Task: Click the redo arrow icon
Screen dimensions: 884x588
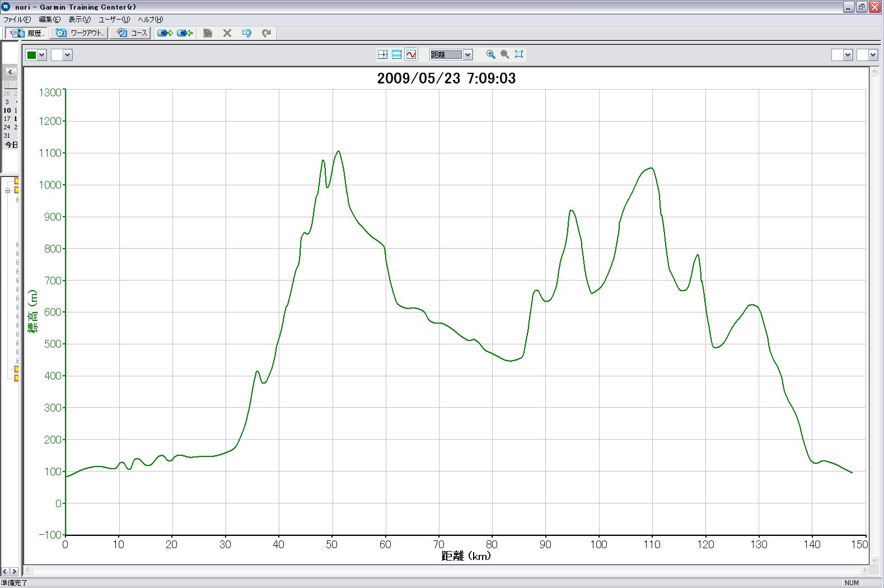Action: [266, 33]
